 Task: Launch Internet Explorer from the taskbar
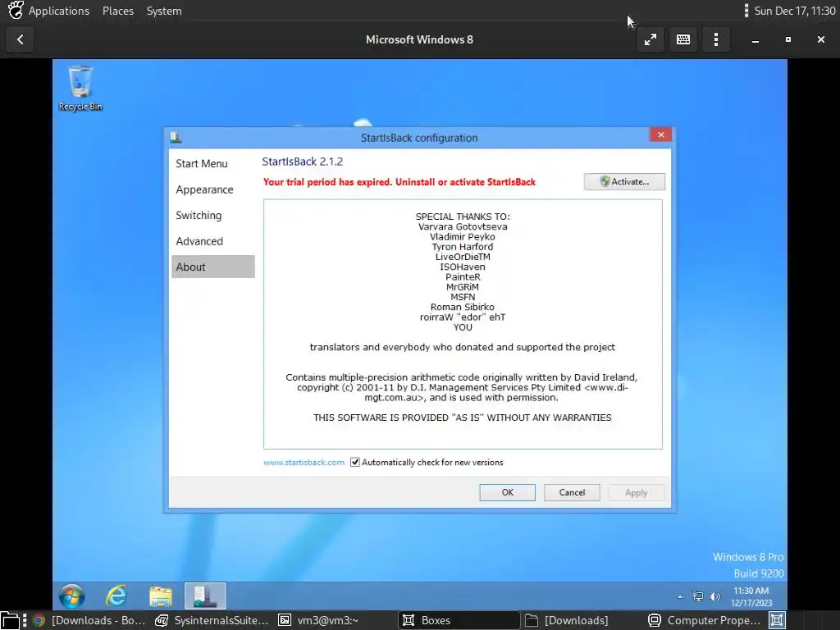116,596
